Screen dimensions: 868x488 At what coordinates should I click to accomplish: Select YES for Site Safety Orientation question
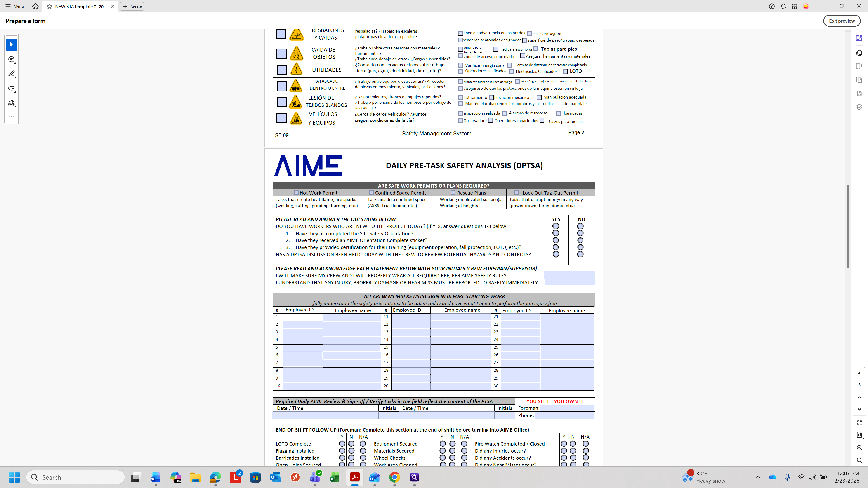pos(556,233)
